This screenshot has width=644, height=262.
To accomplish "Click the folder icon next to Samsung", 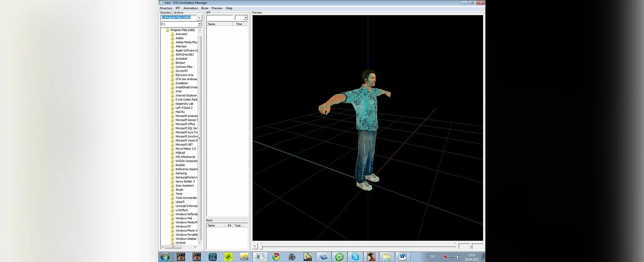I will (172, 173).
